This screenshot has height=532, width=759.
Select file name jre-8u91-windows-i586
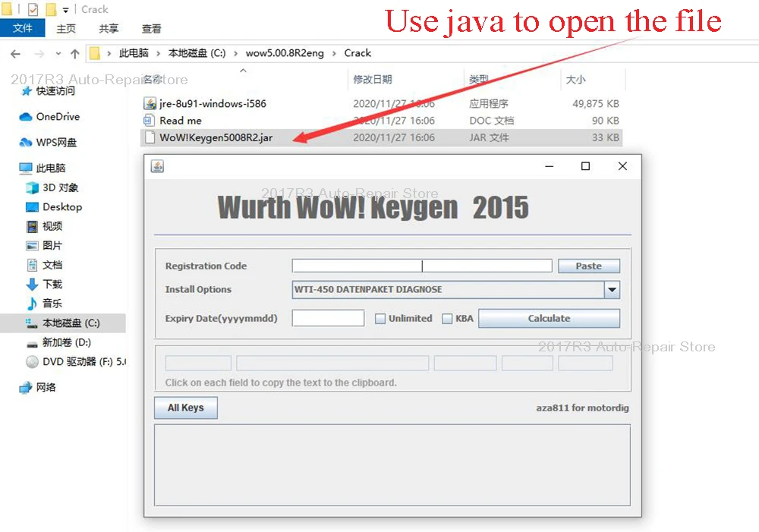[x=213, y=103]
